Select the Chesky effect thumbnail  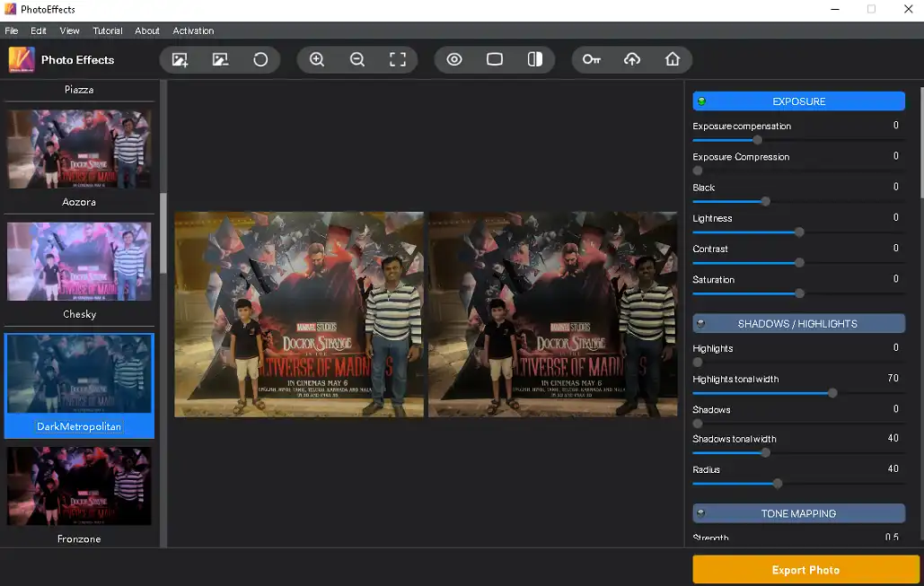pyautogui.click(x=79, y=261)
